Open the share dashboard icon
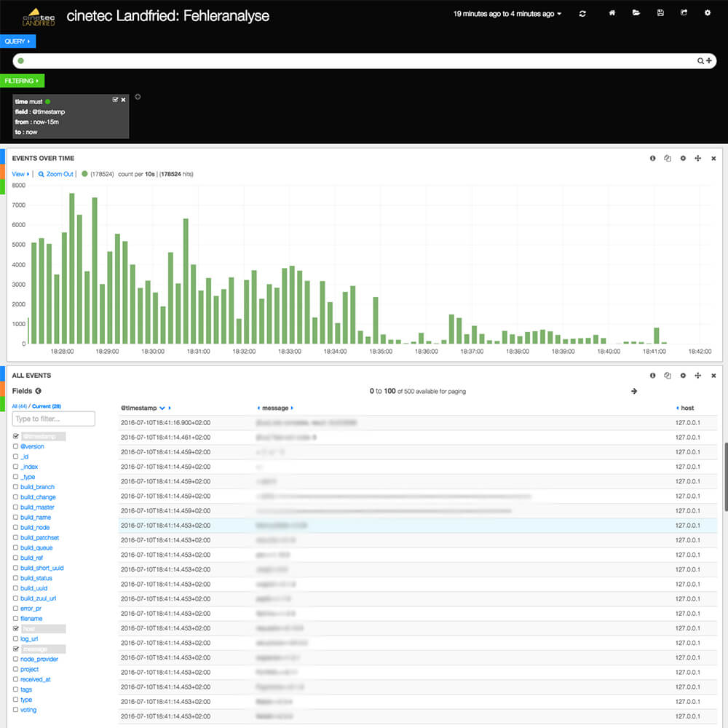 (684, 13)
